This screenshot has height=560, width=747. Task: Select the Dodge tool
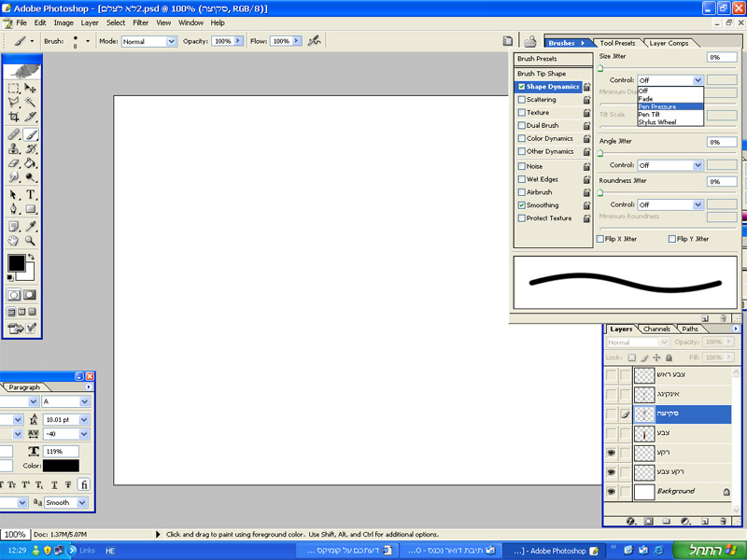point(30,177)
